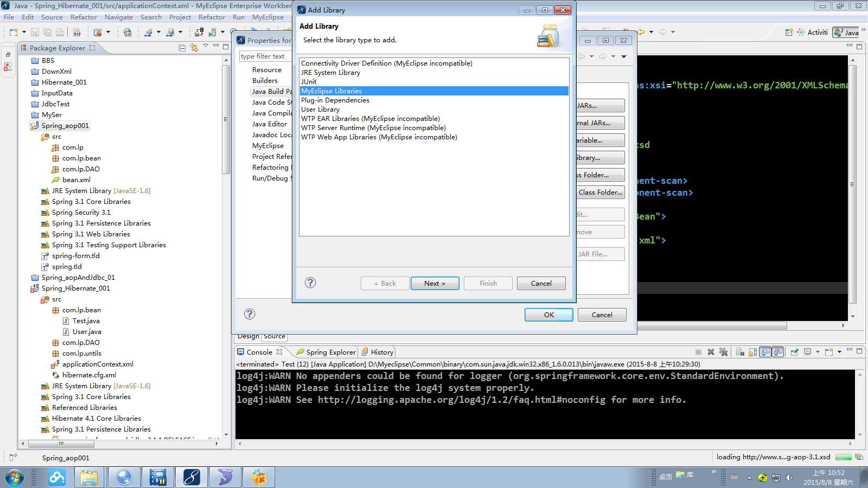868x488 pixels.
Task: Toggle show console on standard output
Action: click(765, 352)
